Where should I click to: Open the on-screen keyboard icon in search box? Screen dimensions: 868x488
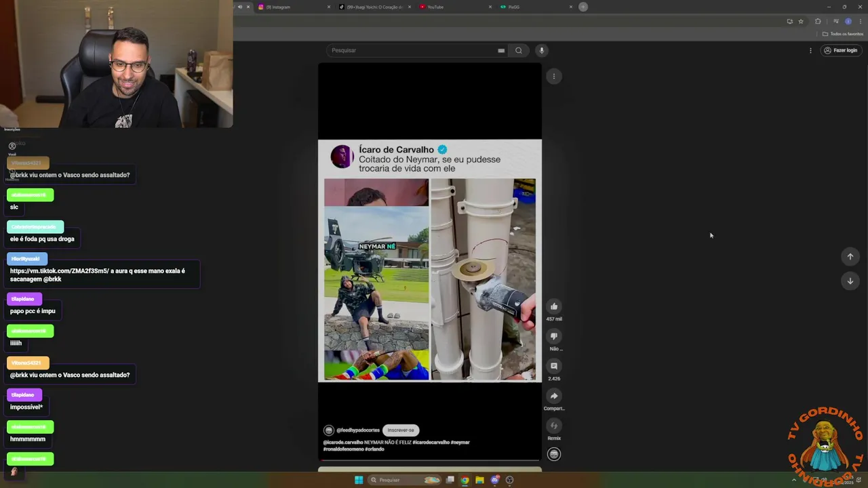coord(501,50)
